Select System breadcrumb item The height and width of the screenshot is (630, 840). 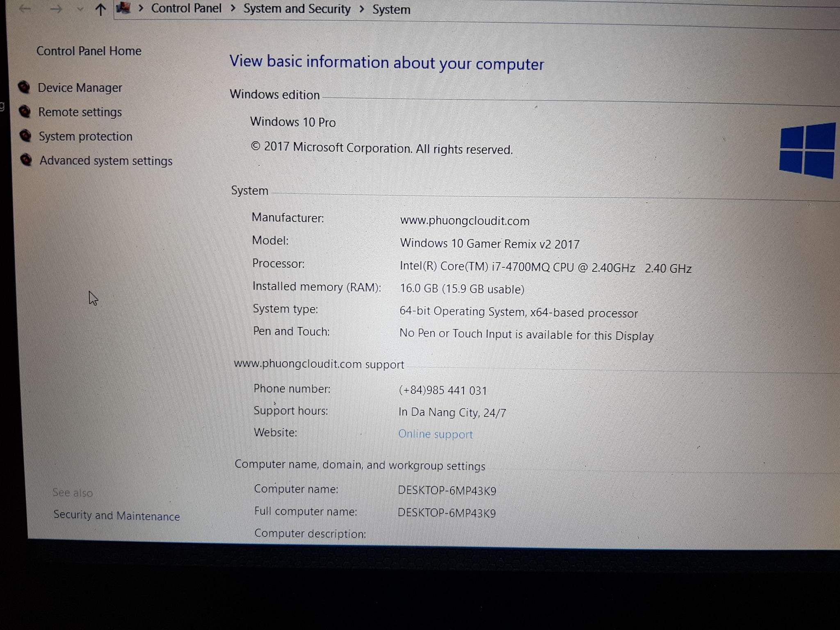click(x=391, y=10)
